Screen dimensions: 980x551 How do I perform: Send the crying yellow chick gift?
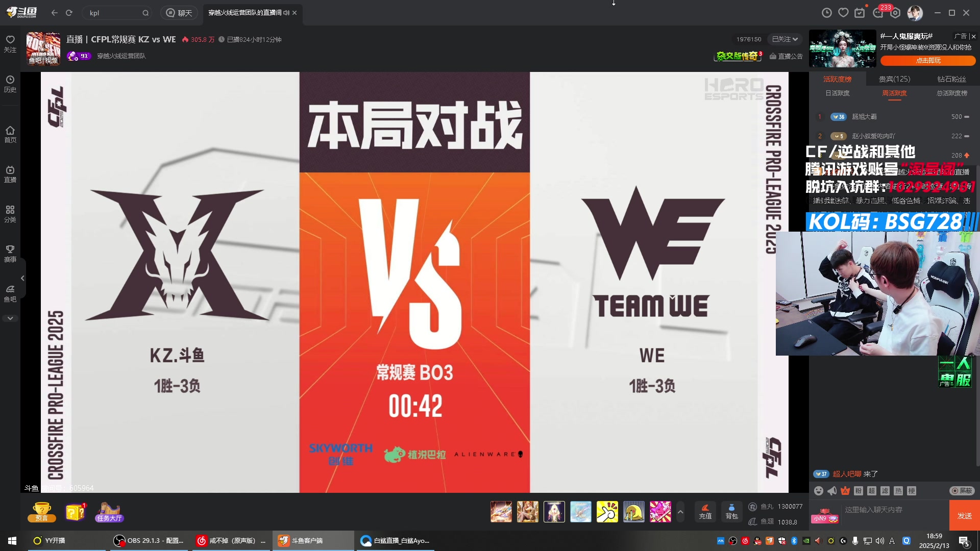634,512
